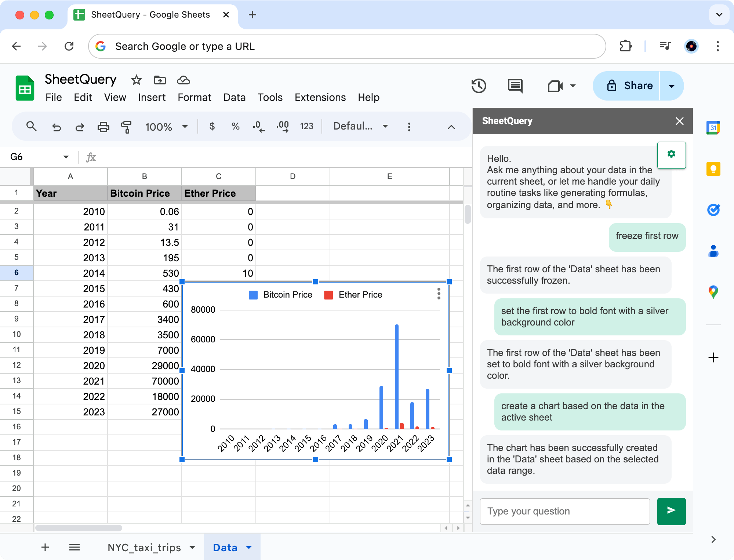Click the redo arrow in toolbar
Viewport: 734px width, 560px height.
click(x=80, y=127)
